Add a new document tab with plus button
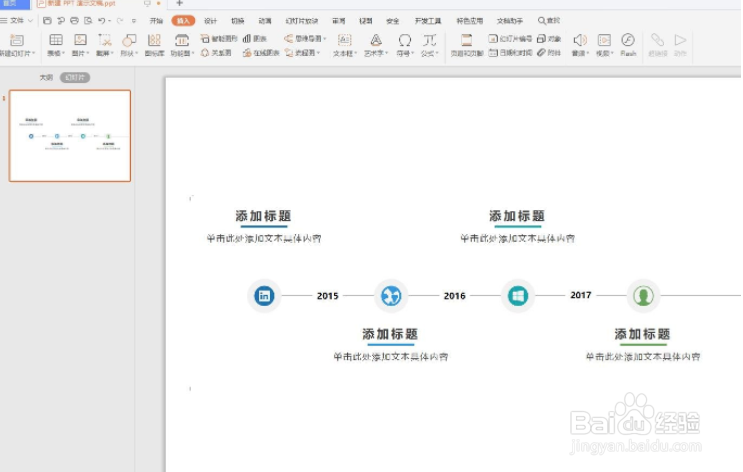The image size is (743, 472). coord(179,3)
